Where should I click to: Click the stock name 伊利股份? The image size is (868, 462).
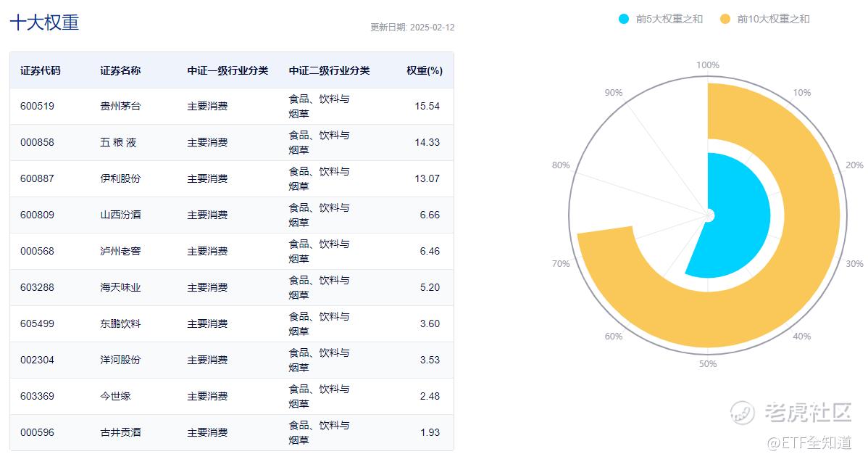click(120, 178)
